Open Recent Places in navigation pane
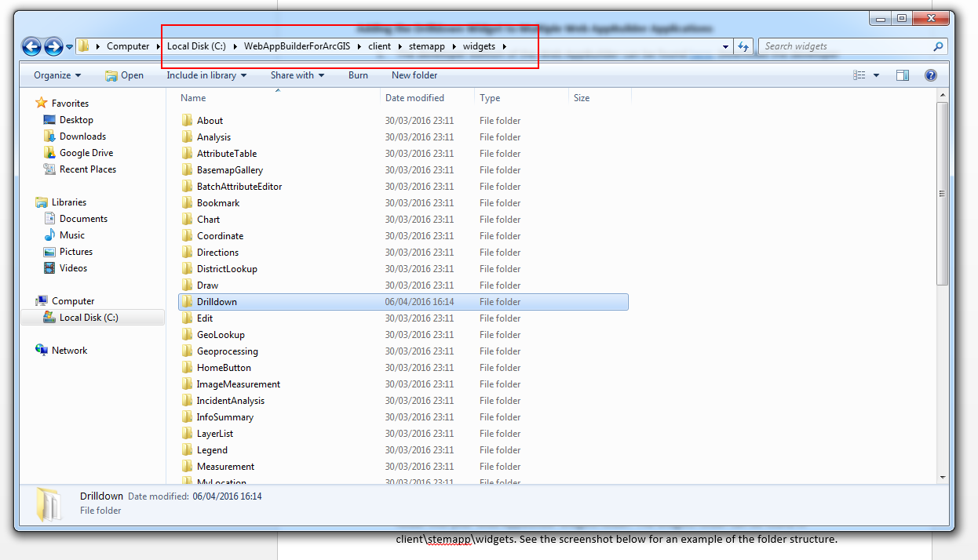Image resolution: width=978 pixels, height=560 pixels. 87,169
